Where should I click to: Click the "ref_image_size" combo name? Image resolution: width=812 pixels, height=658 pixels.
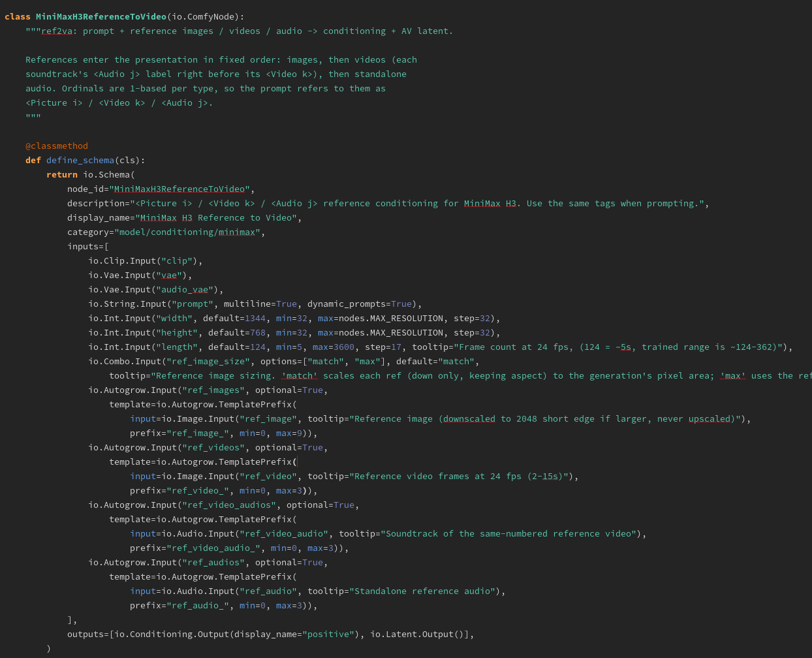coord(208,361)
